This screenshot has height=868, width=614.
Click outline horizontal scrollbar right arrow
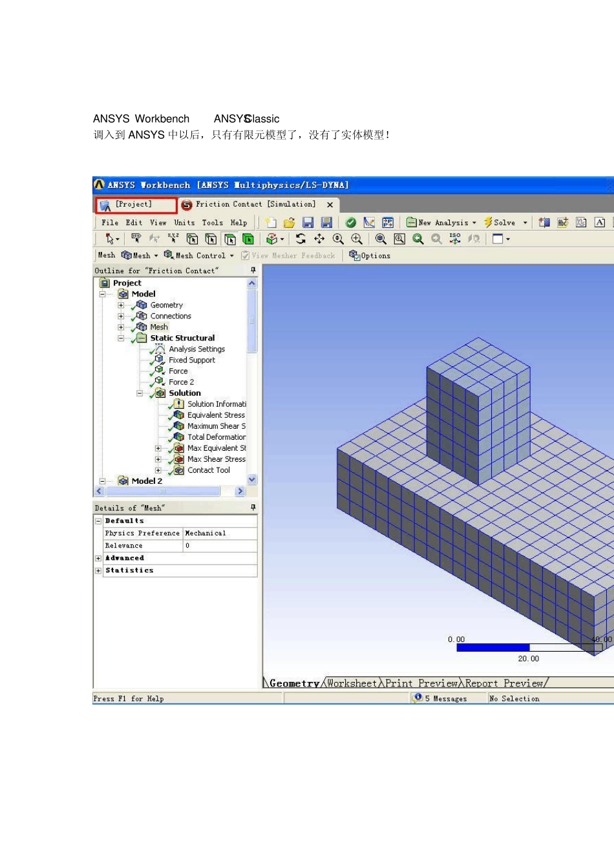[x=240, y=491]
